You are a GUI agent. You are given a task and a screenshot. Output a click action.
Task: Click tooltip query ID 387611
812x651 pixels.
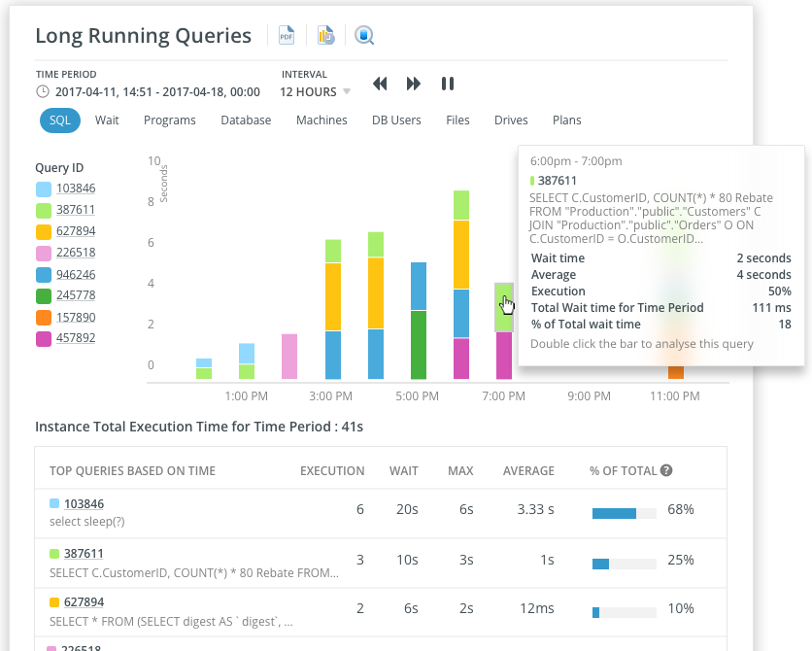557,180
